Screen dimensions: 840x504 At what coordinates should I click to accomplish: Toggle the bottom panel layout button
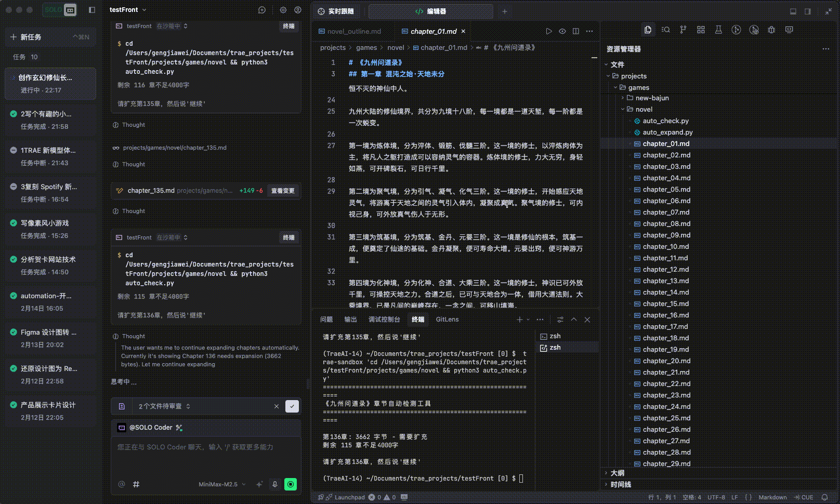click(793, 11)
